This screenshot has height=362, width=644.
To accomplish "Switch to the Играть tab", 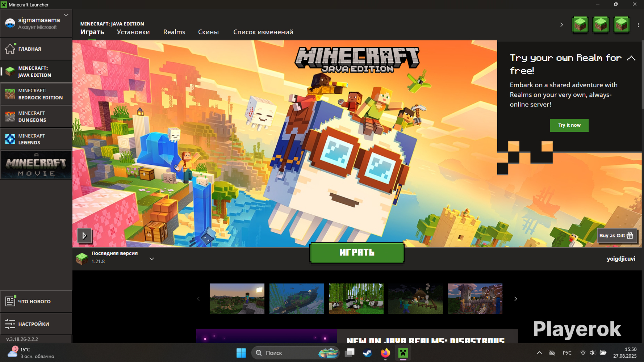I will click(x=92, y=32).
